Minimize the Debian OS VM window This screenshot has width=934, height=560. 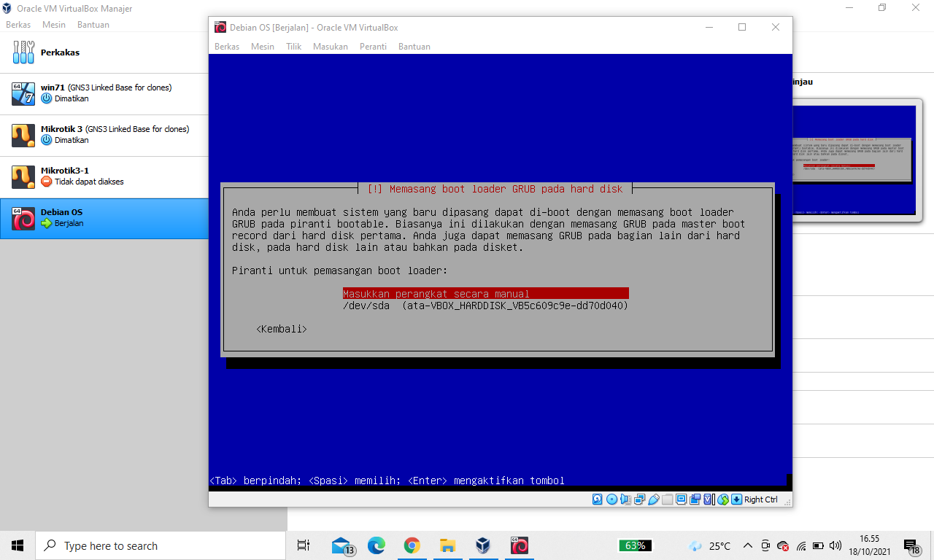click(x=709, y=27)
